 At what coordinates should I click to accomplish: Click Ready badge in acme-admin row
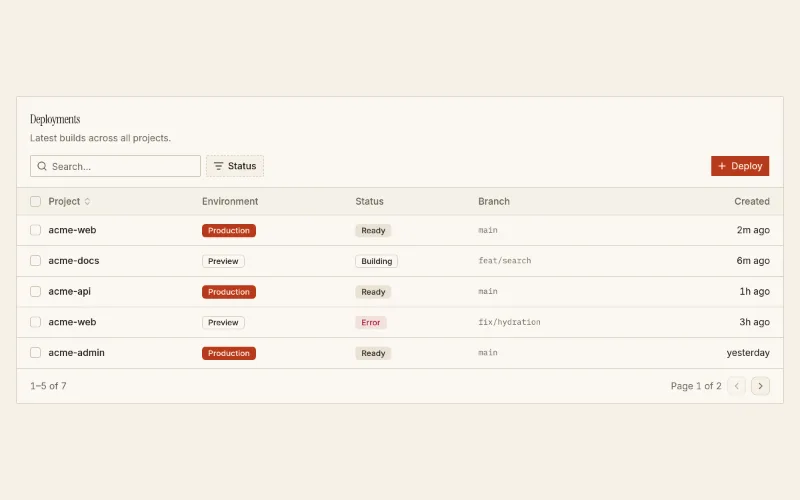click(373, 353)
